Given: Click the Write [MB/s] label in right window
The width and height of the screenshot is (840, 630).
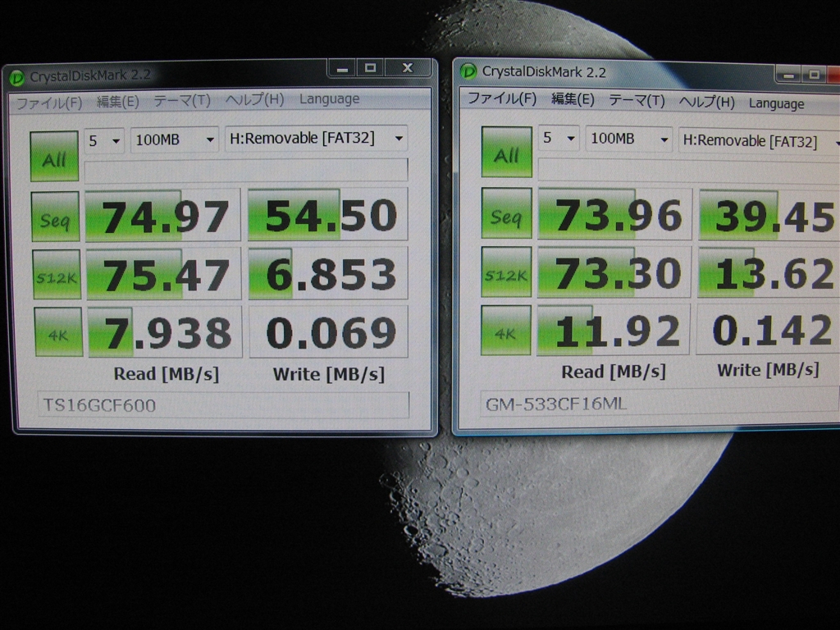Looking at the screenshot, I should click(x=768, y=370).
